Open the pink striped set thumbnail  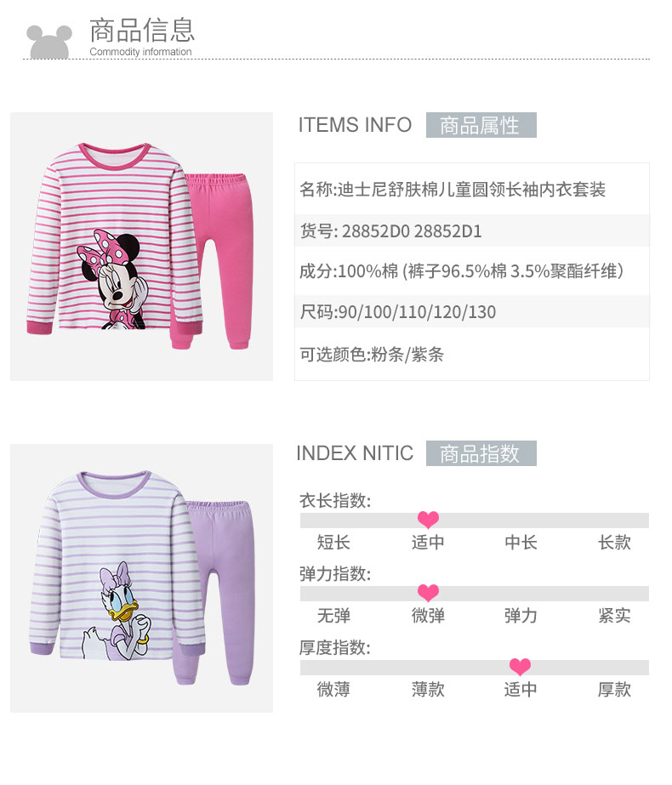tap(142, 247)
